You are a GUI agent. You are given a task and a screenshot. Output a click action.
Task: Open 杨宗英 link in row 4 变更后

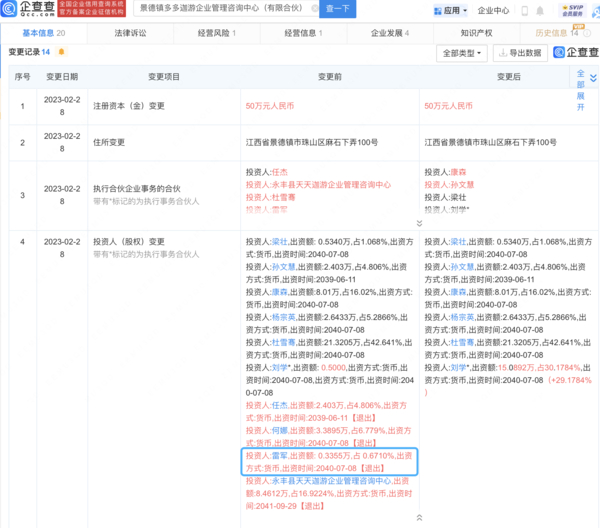pyautogui.click(x=462, y=318)
